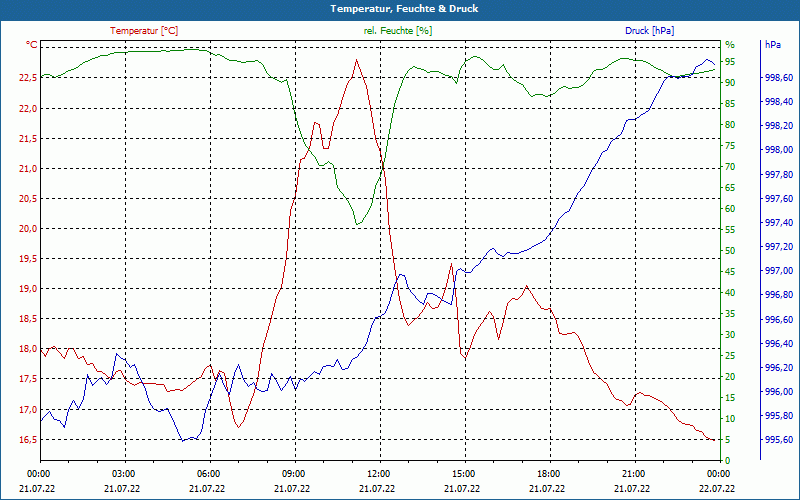Click the 40 humidity axis tick
Screen dimensions: 800x500
tap(730, 293)
